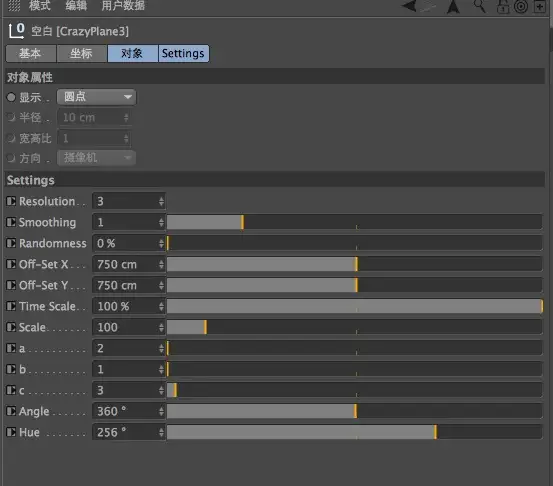553x486 pixels.
Task: Switch to the 坐标 tab
Action: (x=82, y=54)
